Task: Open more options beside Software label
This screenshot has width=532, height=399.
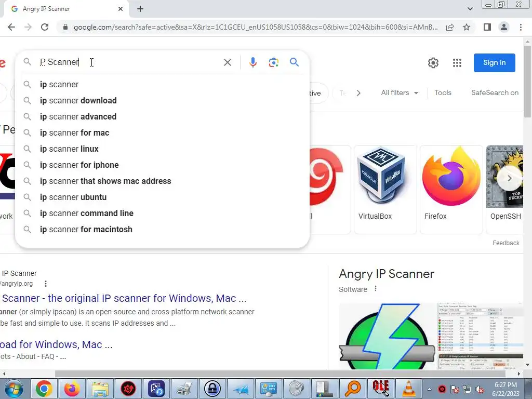Action: click(375, 289)
